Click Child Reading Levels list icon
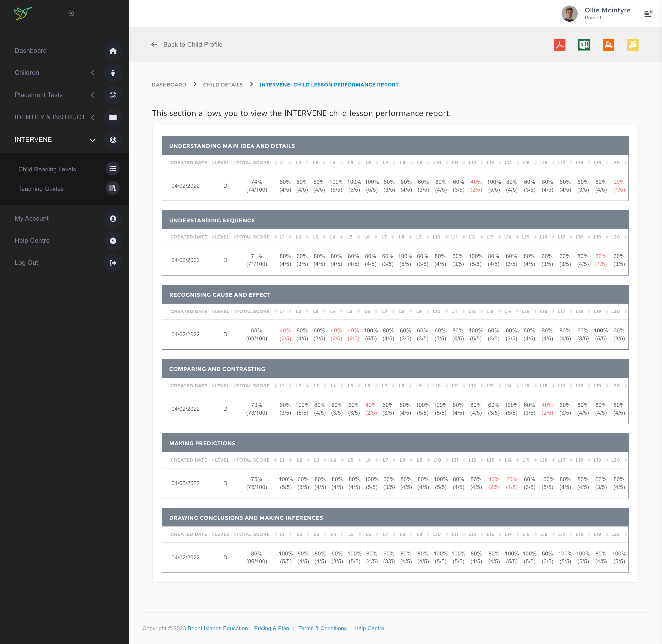The height and width of the screenshot is (644, 662). (x=113, y=169)
